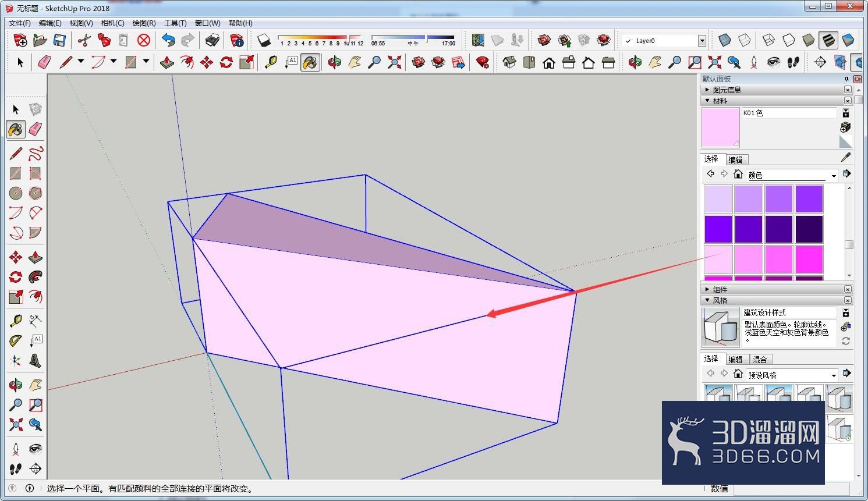
Task: Select the Circle tool in left toolbar
Action: 16,193
